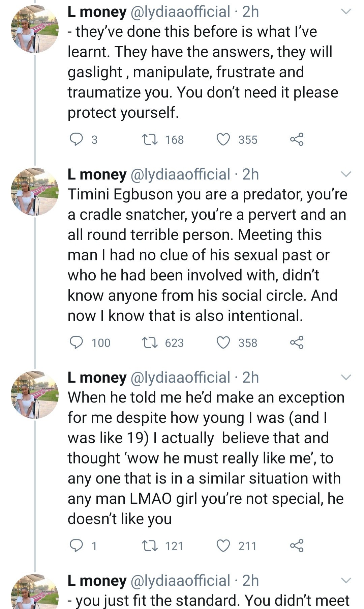Viewport: 364px width, 609px height.
Task: Open chevron menu on 'fit the standard' tweet
Action: point(346,581)
